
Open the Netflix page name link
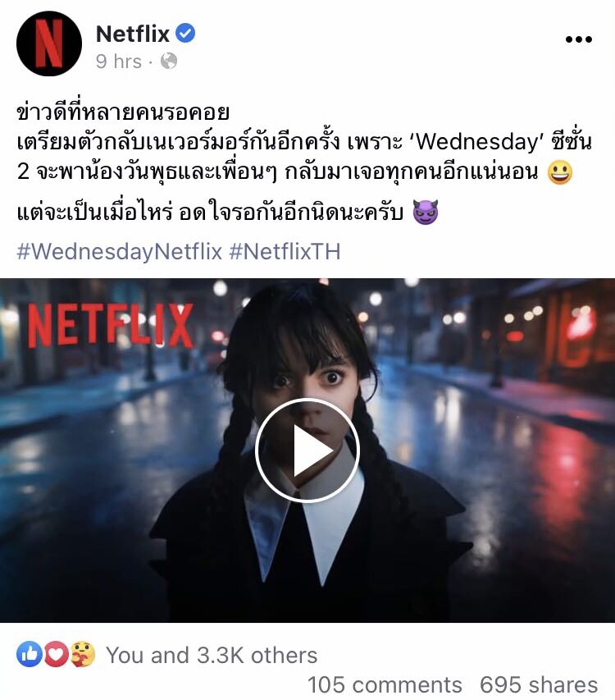click(x=133, y=34)
